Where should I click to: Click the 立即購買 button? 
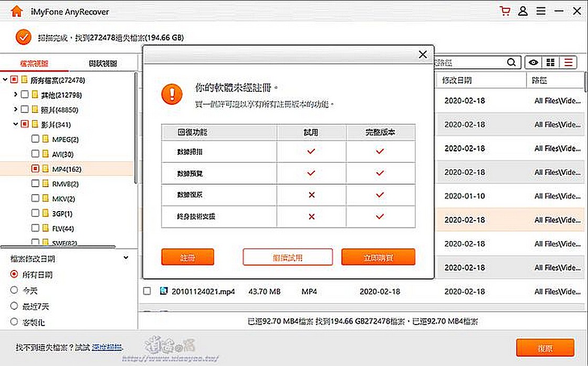click(x=379, y=257)
